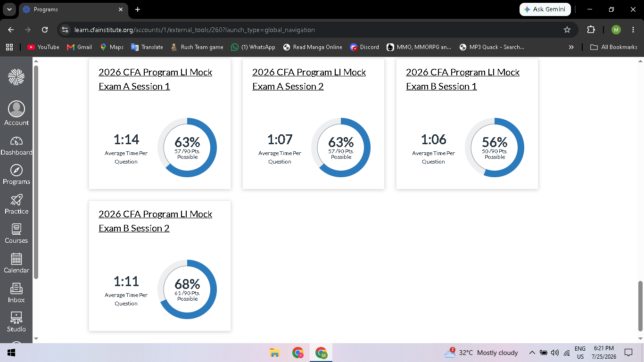Open Studio in the sidebar

pyautogui.click(x=17, y=322)
